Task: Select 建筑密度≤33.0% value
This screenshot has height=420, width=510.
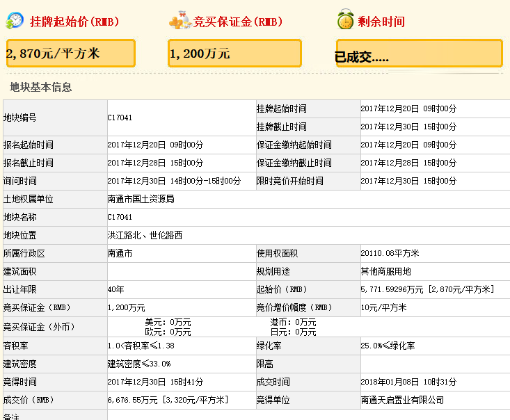Action: pos(139,364)
